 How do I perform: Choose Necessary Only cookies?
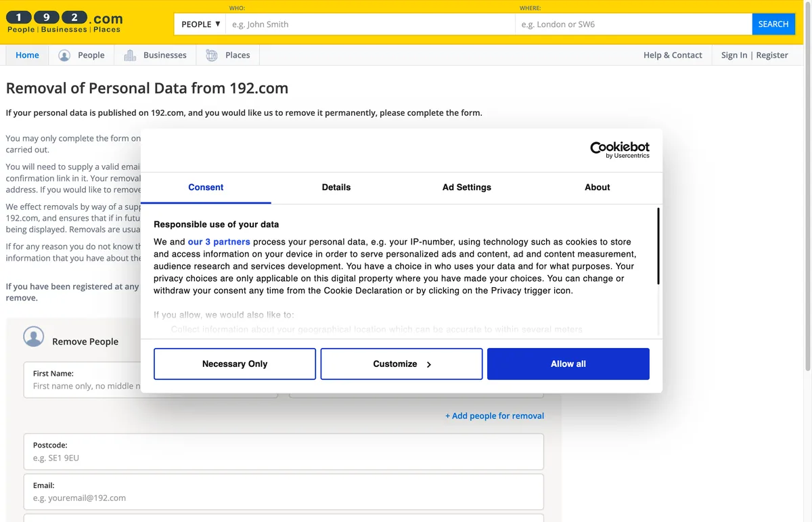235,364
